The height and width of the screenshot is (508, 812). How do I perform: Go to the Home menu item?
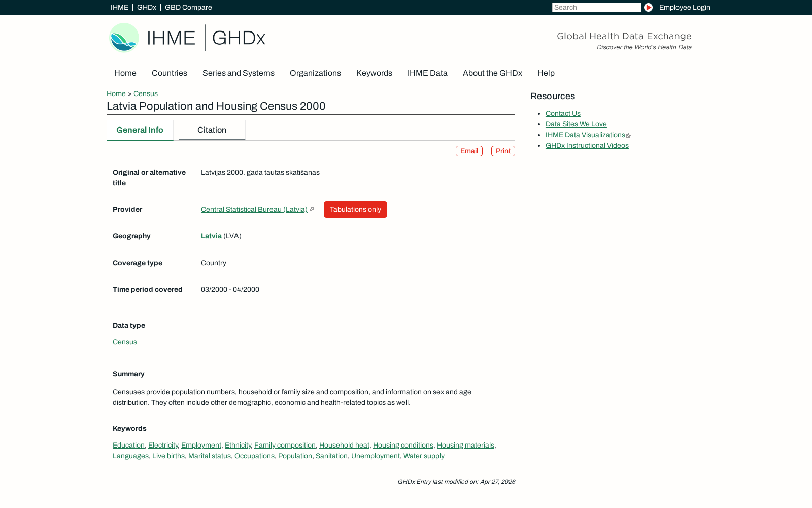[x=125, y=73]
